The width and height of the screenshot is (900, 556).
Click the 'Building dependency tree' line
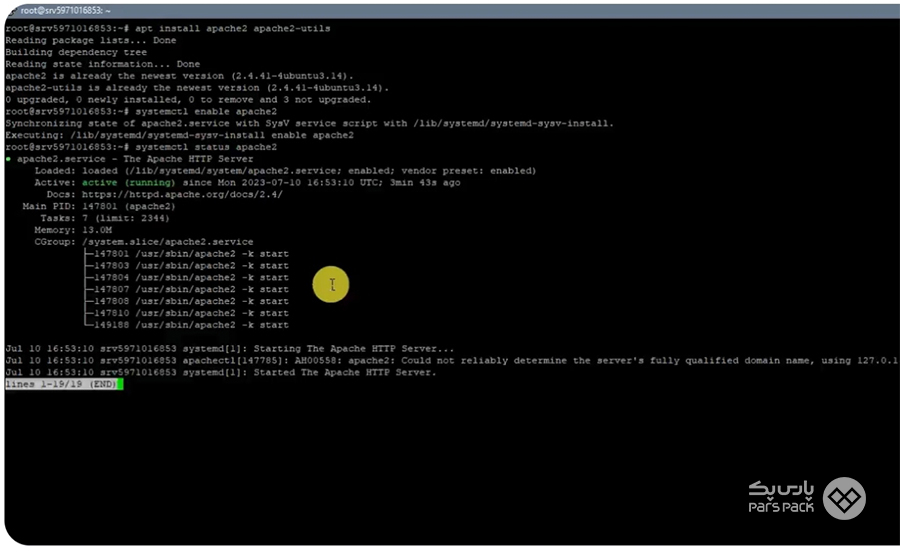[x=76, y=52]
